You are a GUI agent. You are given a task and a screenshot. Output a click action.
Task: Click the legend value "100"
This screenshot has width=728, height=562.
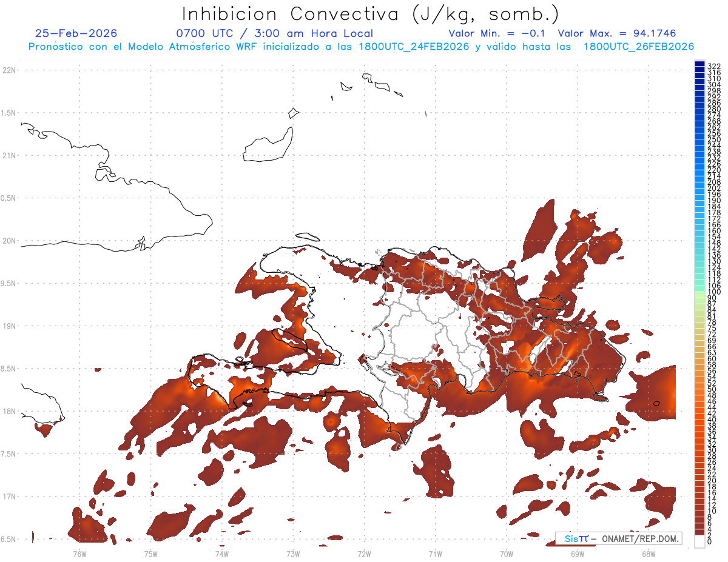(714, 292)
